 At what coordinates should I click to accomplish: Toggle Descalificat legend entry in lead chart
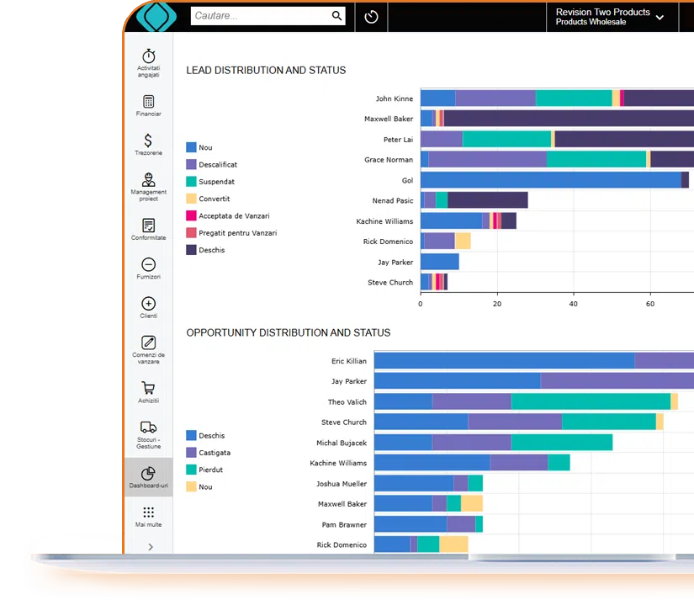point(217,165)
